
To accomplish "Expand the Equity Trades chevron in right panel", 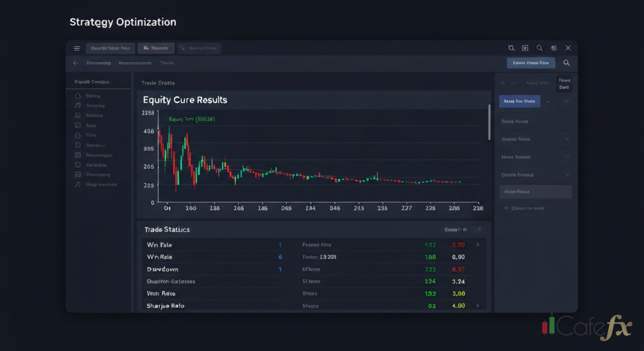I will (x=567, y=139).
